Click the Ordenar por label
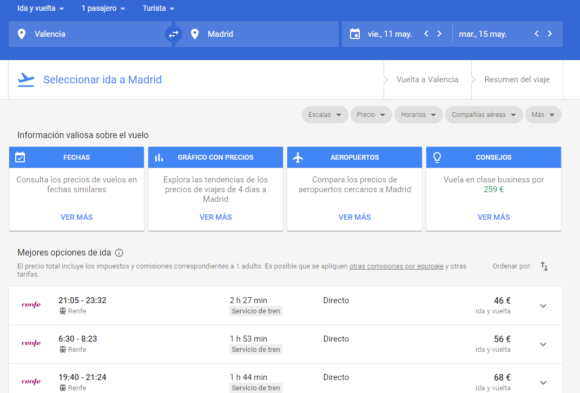Screen dimensions: 580x393 512,266
